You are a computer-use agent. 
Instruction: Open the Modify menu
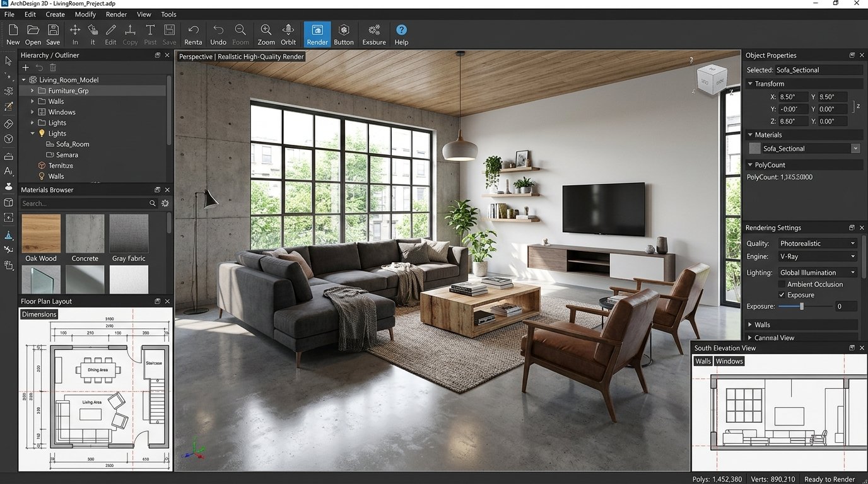pos(85,14)
